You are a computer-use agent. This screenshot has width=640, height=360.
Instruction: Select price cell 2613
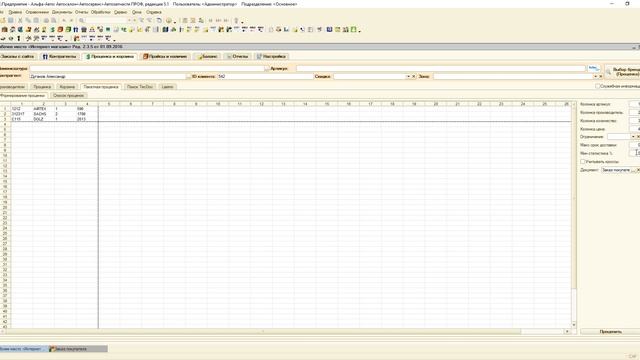click(87, 119)
